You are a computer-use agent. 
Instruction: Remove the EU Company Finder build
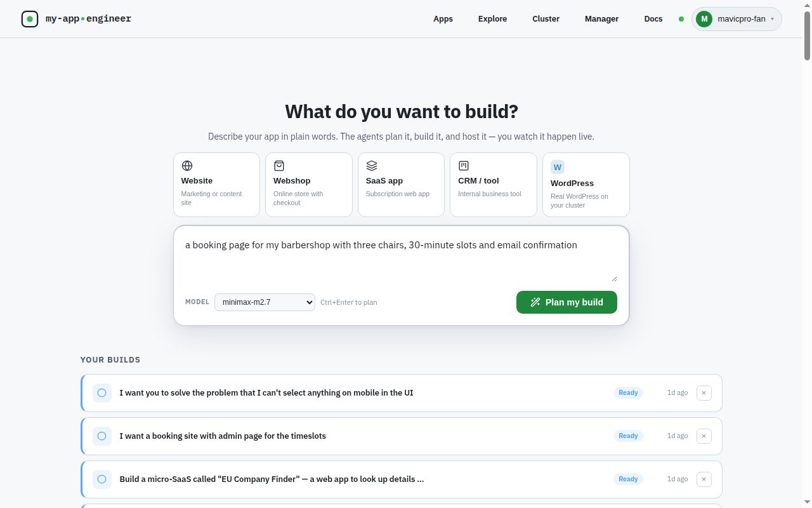(704, 479)
